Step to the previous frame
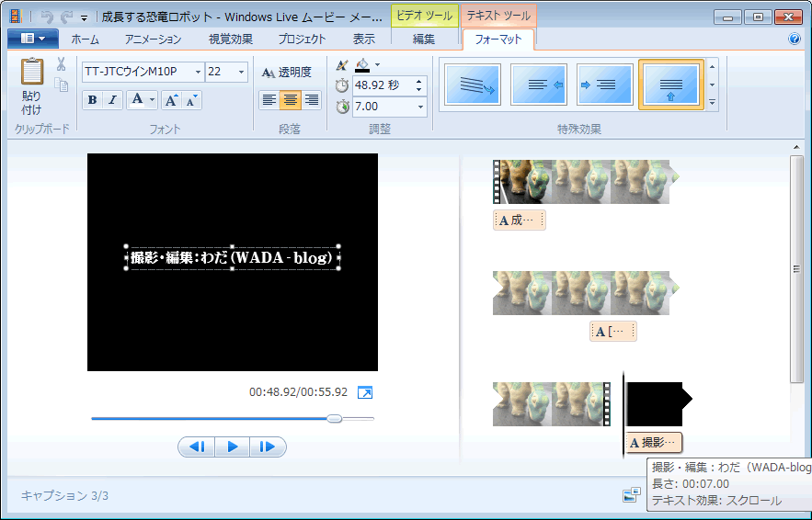This screenshot has height=520, width=812. click(196, 447)
